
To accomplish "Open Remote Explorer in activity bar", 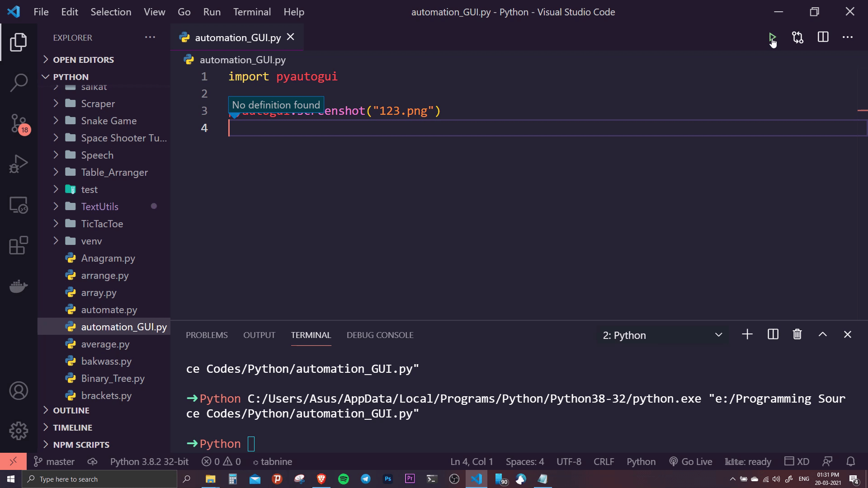I will click(x=19, y=205).
